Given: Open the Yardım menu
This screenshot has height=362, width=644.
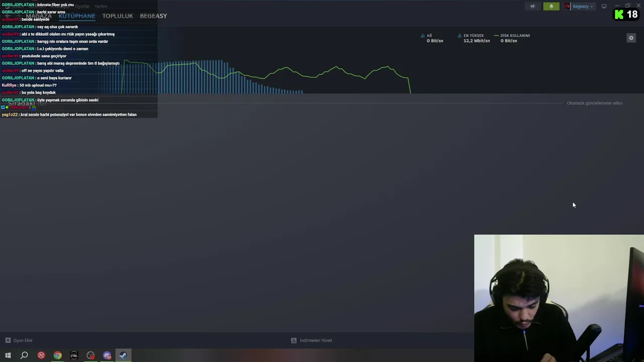Looking at the screenshot, I should click(x=101, y=6).
